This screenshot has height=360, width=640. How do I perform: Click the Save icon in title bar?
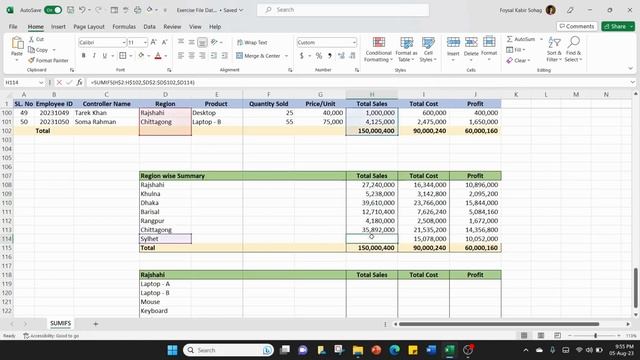71,10
